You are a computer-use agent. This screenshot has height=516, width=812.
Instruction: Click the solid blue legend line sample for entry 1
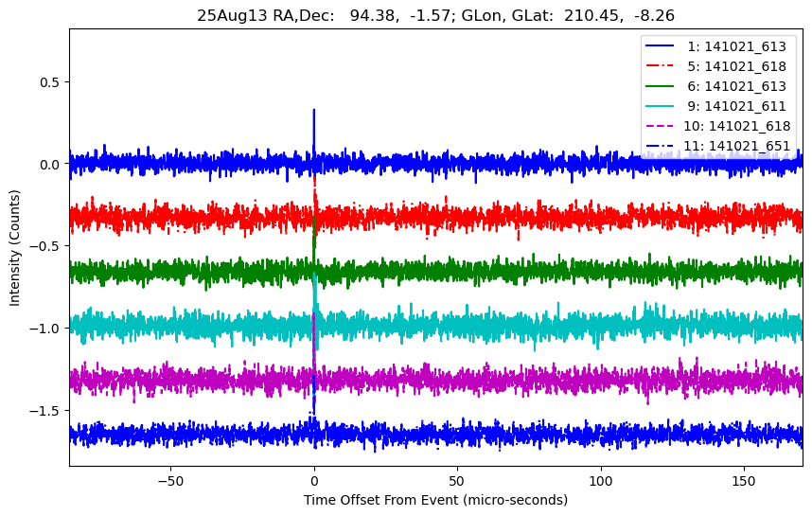660,46
